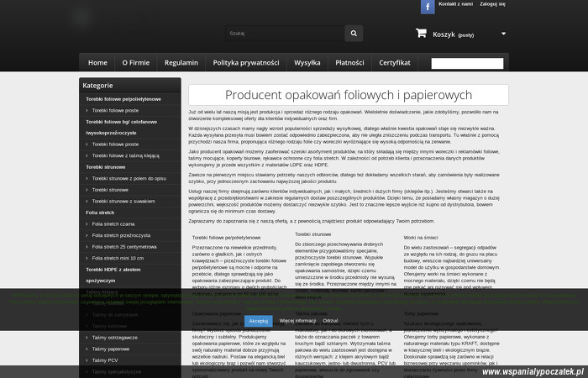Screen dimensions: 588x378
Task: Select Taśmy PCV subcategory
Action: click(x=105, y=360)
